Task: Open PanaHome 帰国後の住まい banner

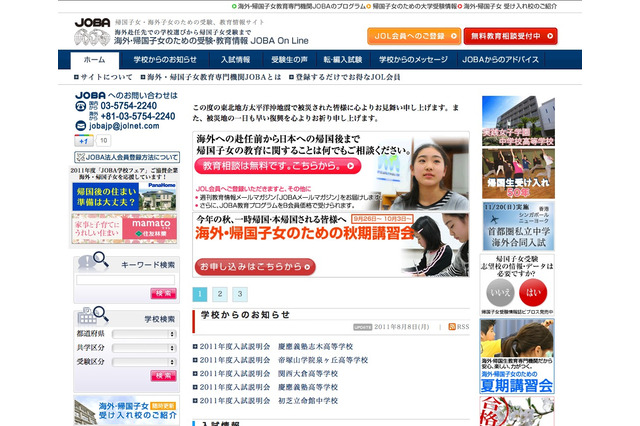Action: (124, 196)
